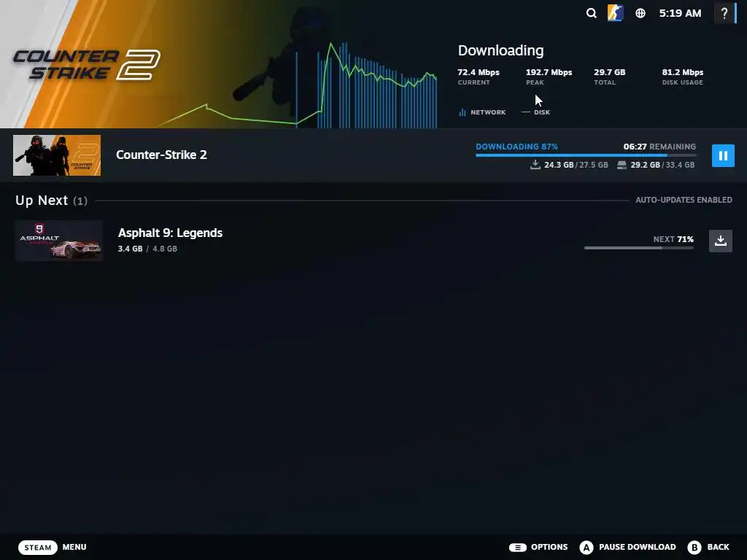This screenshot has width=747, height=560.
Task: Click the Counter-Strike 2 thumbnail
Action: [57, 155]
